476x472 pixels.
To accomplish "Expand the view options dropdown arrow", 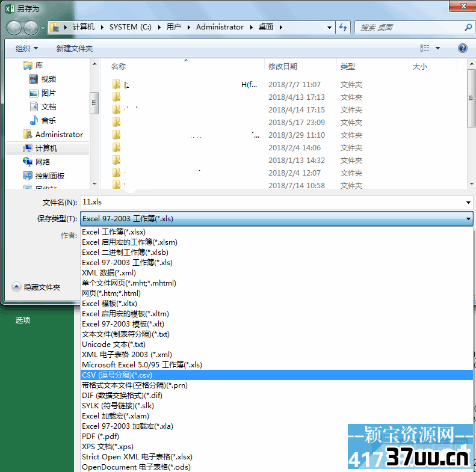I will pos(437,48).
